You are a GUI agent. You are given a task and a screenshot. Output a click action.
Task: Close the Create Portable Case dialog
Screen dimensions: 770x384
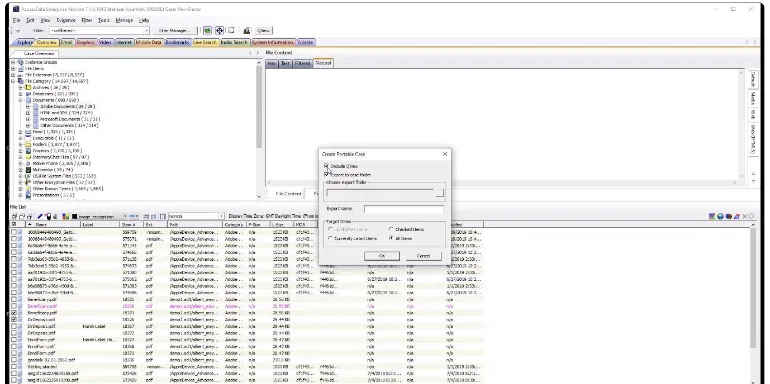(x=445, y=154)
